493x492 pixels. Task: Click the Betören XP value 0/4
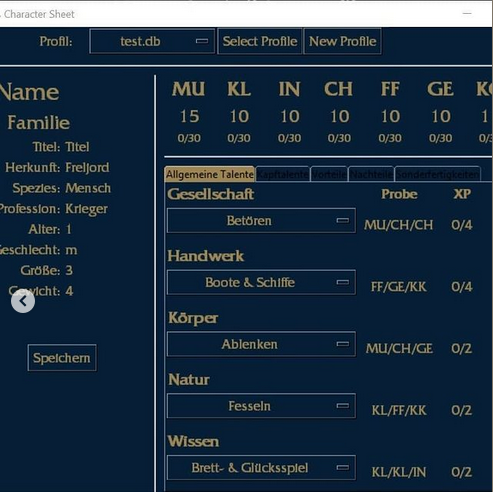pos(462,225)
